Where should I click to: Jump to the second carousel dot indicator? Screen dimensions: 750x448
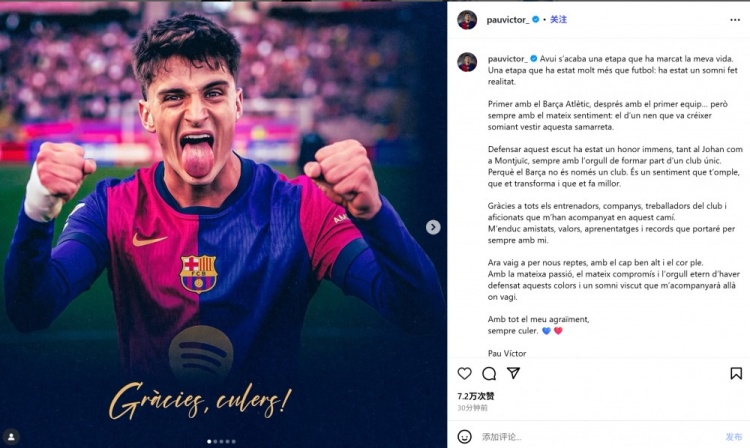216,441
